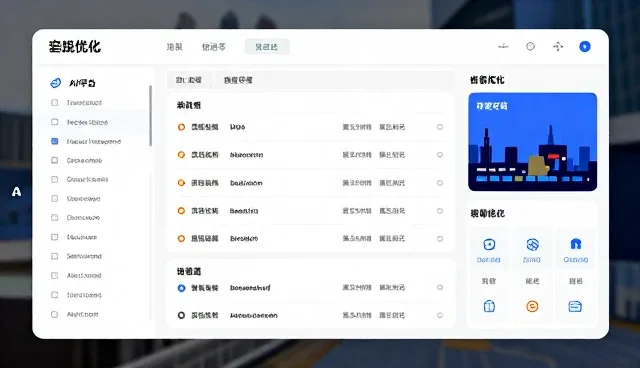The height and width of the screenshot is (368, 640).
Task: Click the sidebar vertical scrollbar handle
Action: tap(150, 115)
